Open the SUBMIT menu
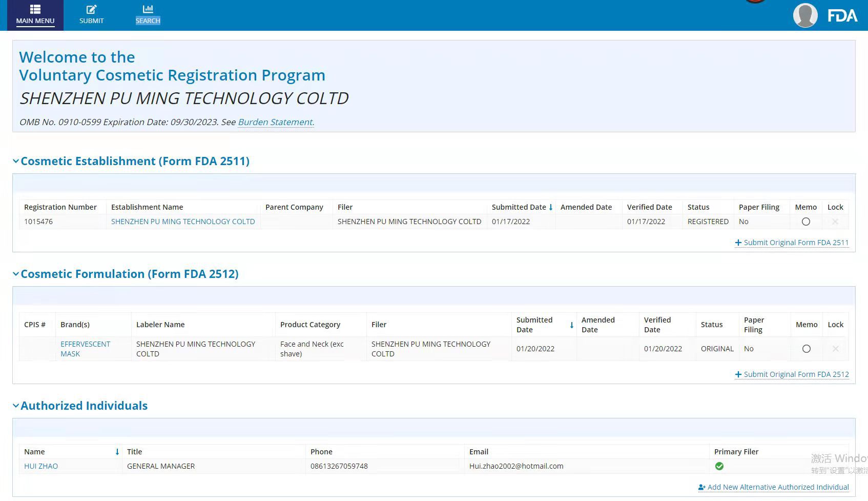 92,15
